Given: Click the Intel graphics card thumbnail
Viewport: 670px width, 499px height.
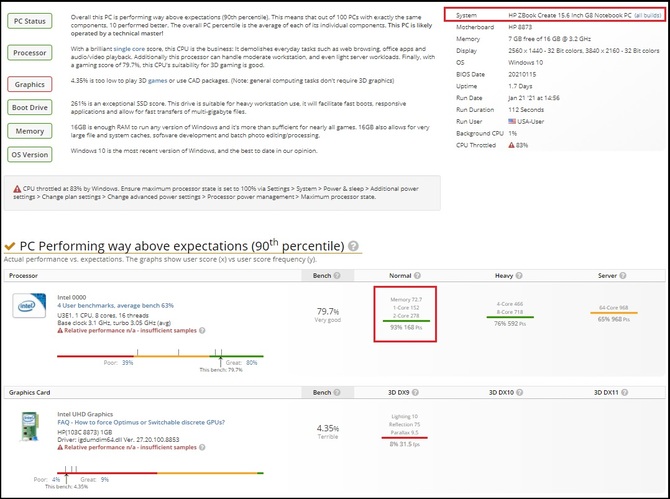Looking at the screenshot, I should (x=29, y=426).
